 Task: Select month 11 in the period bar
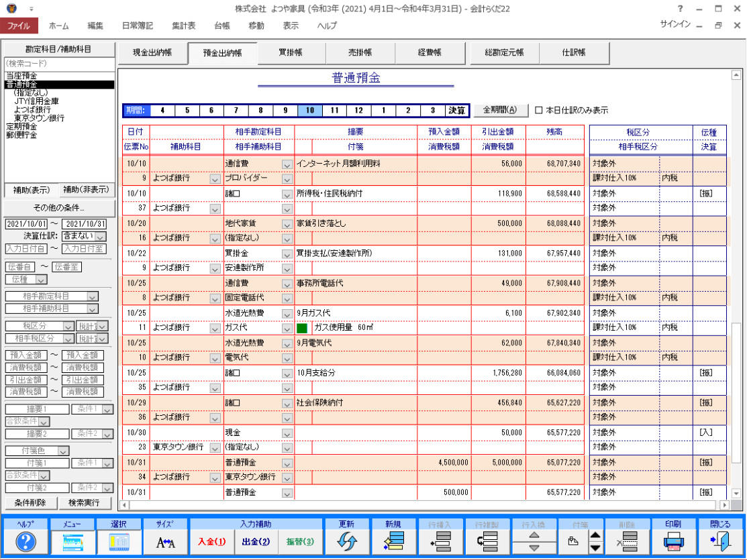334,110
